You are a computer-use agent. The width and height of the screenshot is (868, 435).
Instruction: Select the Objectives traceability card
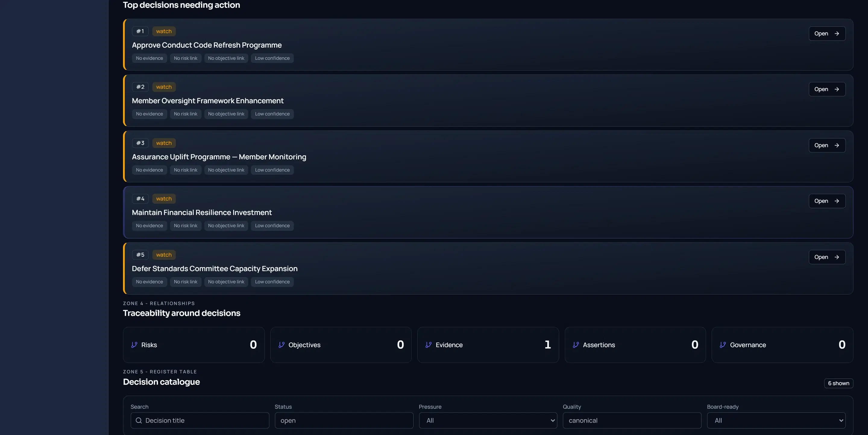coord(341,345)
